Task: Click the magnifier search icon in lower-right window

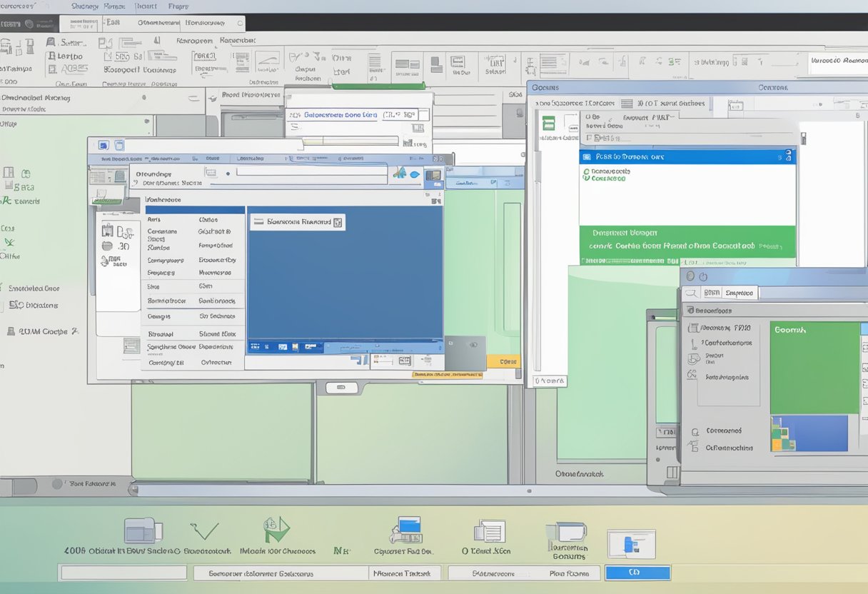Action: click(690, 293)
